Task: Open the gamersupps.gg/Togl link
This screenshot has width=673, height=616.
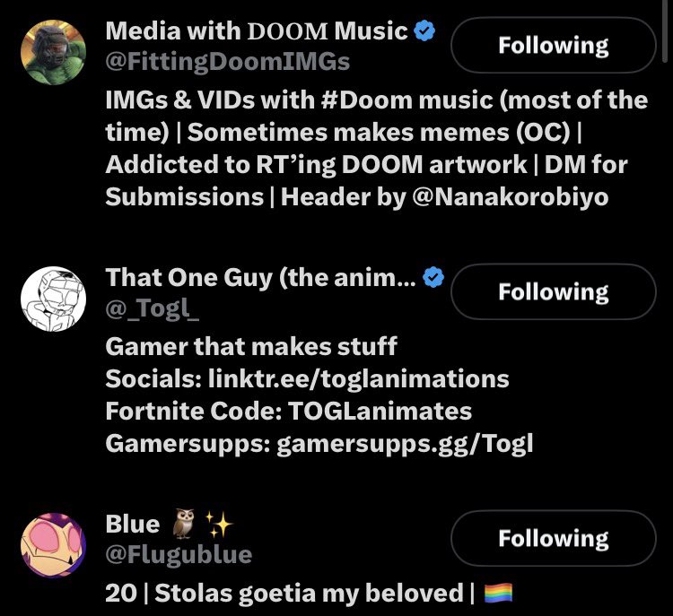Action: (x=405, y=443)
